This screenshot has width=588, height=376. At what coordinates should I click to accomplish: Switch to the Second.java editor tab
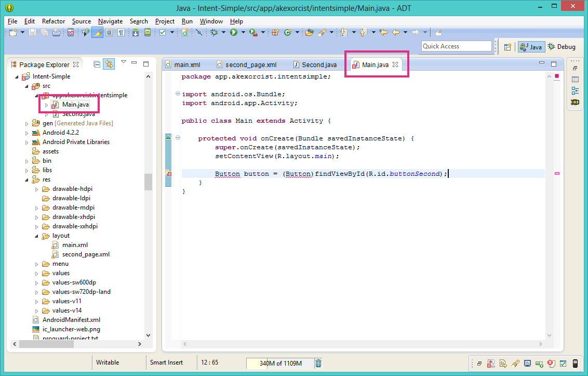315,64
